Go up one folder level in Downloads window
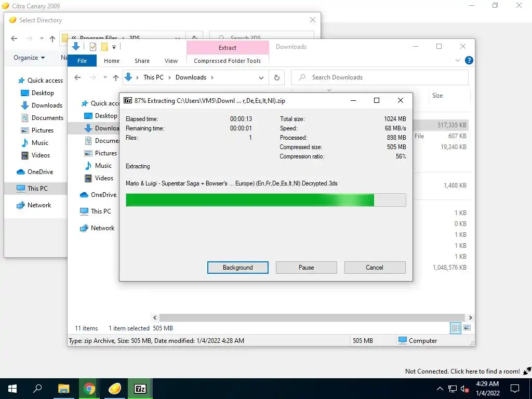This screenshot has height=399, width=532. (116, 78)
